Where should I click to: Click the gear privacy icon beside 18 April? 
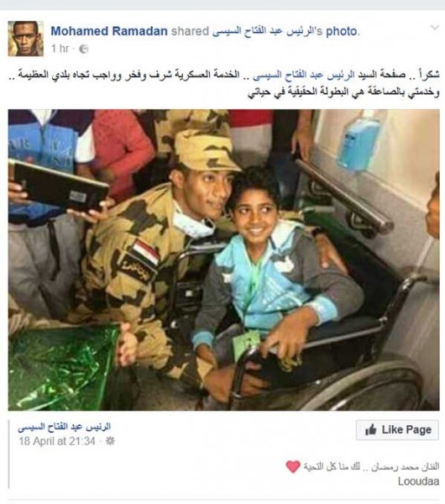110,441
